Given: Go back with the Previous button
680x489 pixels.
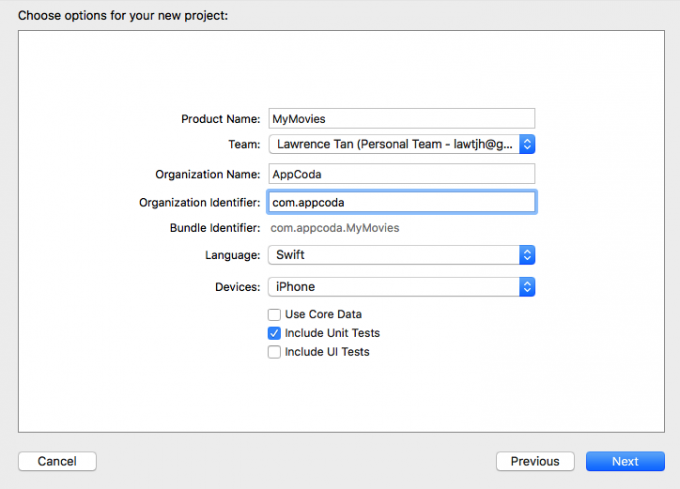Looking at the screenshot, I should click(535, 461).
